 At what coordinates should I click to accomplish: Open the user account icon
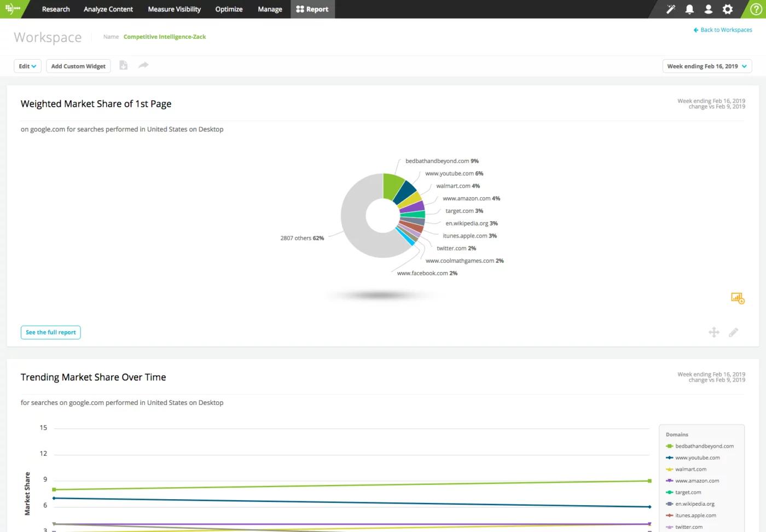tap(708, 9)
